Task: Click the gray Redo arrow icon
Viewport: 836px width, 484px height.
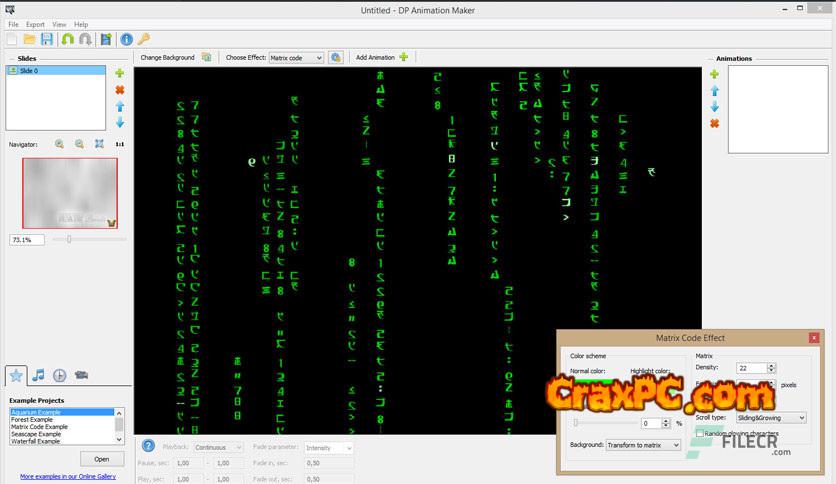Action: [85, 39]
